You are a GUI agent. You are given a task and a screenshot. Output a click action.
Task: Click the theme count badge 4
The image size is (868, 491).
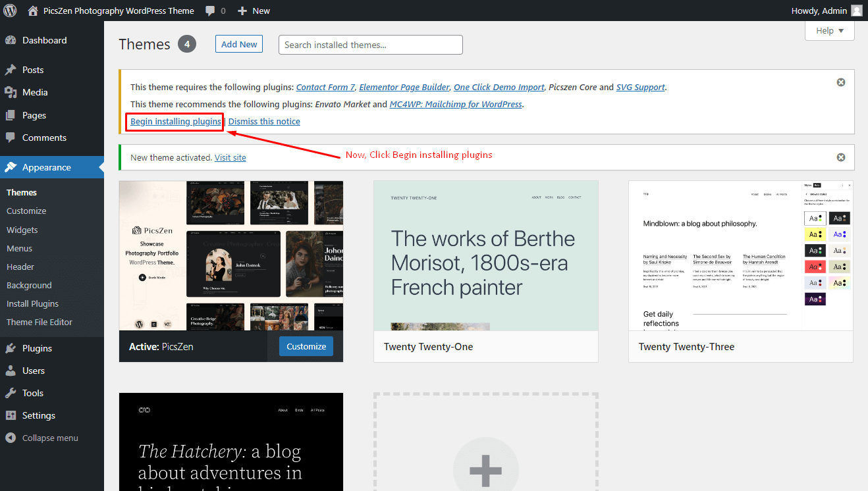point(187,44)
